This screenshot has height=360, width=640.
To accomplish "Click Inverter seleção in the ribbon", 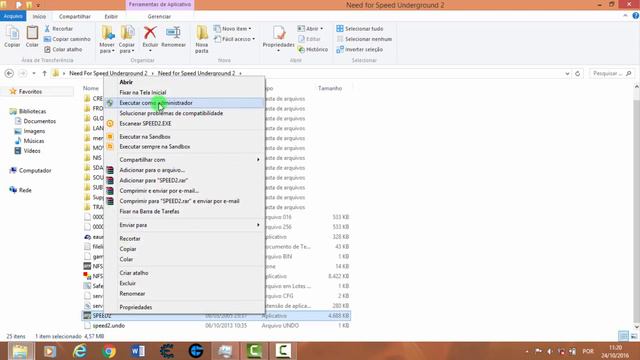I will (360, 49).
